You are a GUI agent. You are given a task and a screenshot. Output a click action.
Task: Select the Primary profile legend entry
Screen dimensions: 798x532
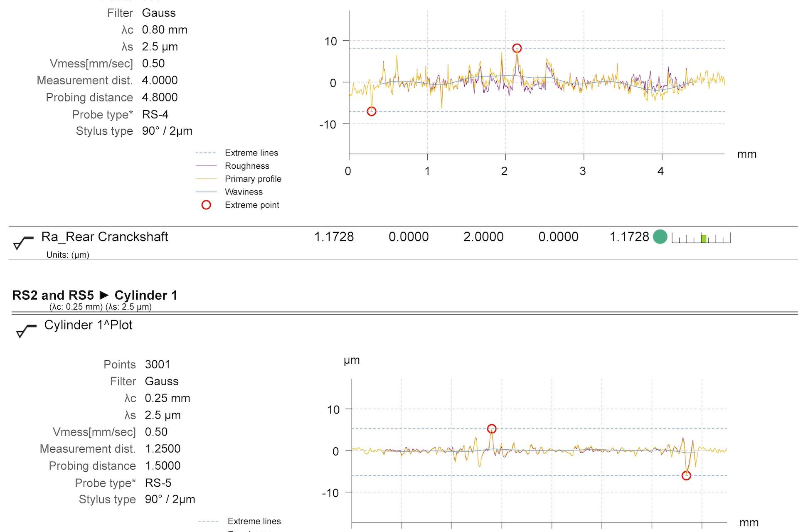click(x=253, y=179)
